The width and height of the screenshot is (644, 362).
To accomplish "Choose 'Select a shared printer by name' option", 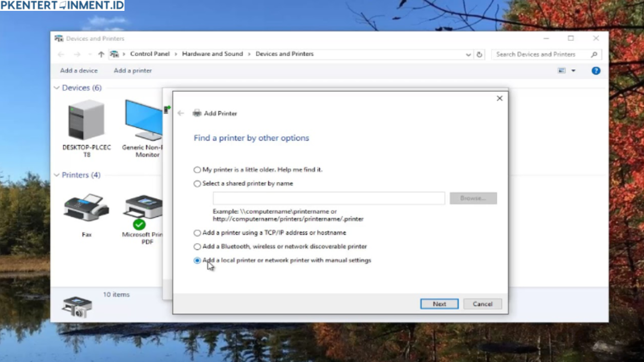I will (197, 184).
